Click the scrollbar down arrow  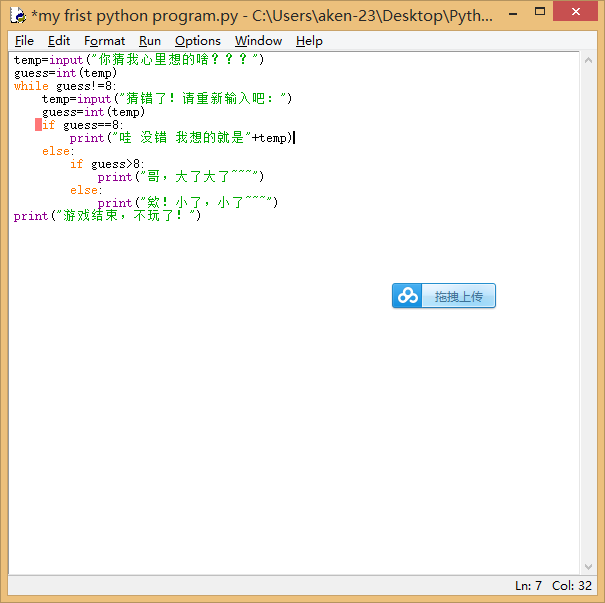(590, 568)
